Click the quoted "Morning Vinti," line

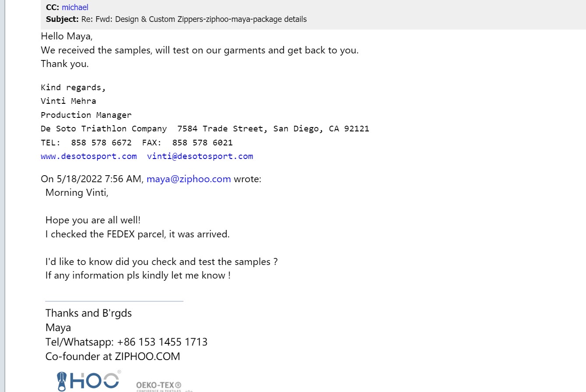click(77, 193)
